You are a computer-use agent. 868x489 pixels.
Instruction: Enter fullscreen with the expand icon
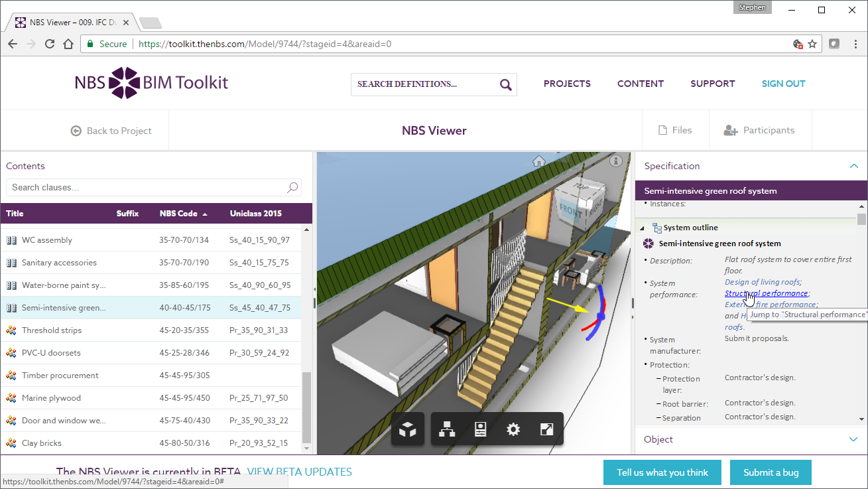[x=546, y=429]
